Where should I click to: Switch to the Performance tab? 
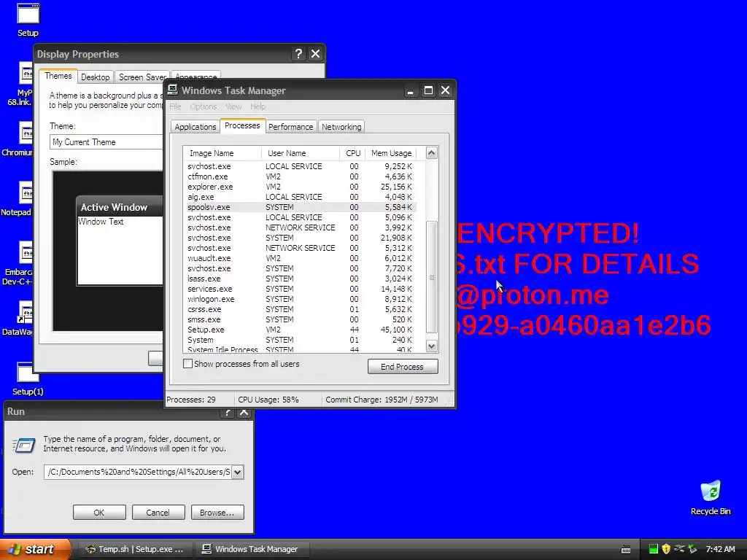click(290, 127)
